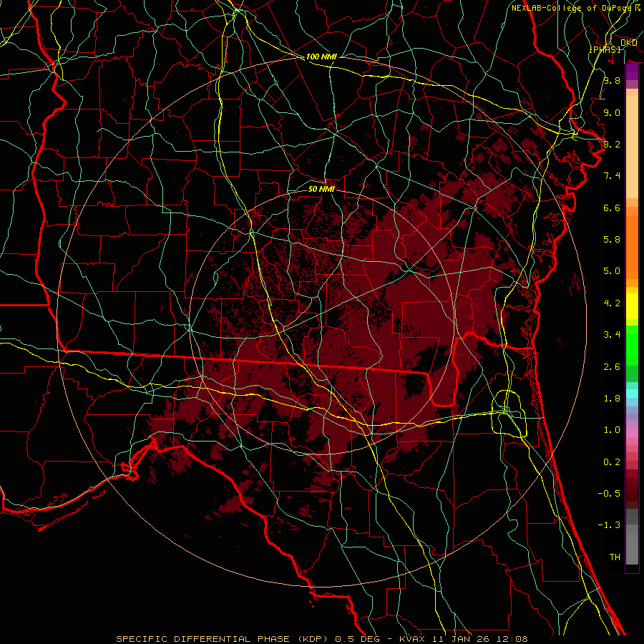Click the TH threshold label on the legend

pyautogui.click(x=615, y=557)
